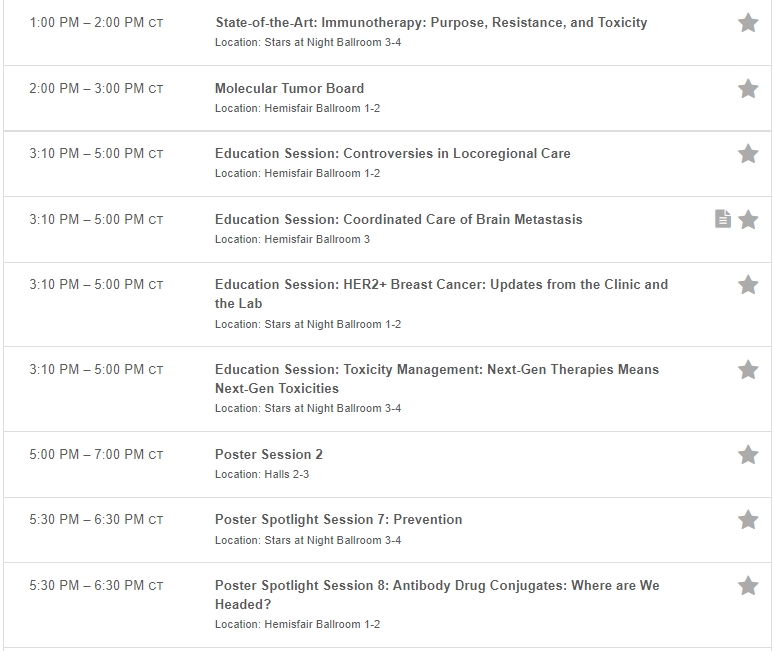The image size is (775, 651).
Task: Open document icon for Brain Metastasis session
Action: click(723, 219)
